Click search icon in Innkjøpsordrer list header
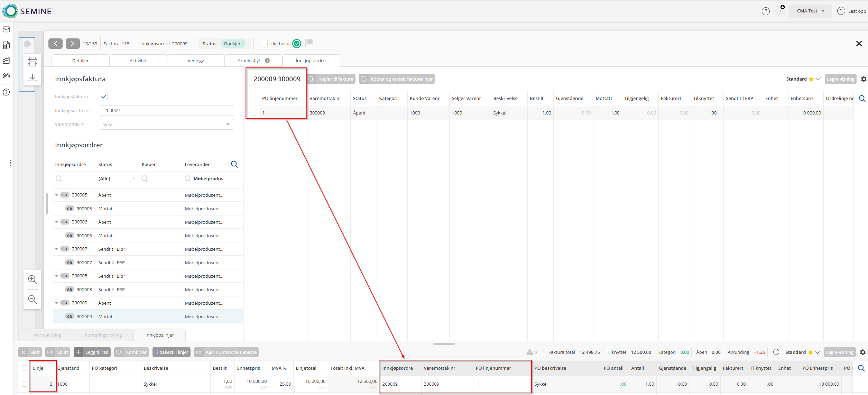This screenshot has height=395, width=868. pos(234,164)
